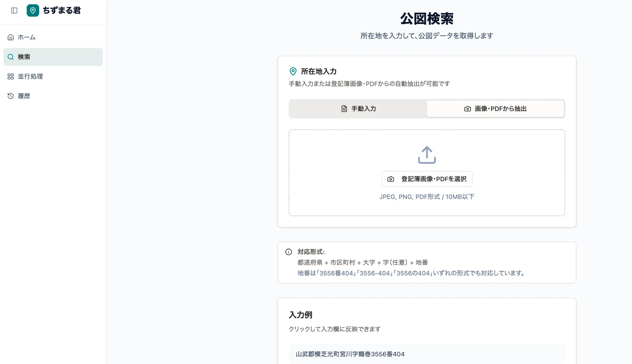This screenshot has width=632, height=364.
Task: Click description 手動入力または登記簿画像・PDFからの自動抽出が可能です
Action: 369,84
